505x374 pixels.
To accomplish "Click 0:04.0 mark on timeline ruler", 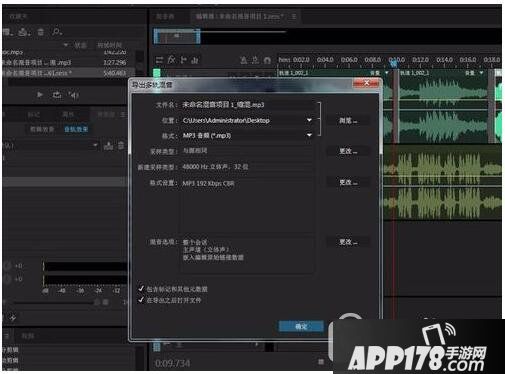I will 325,60.
